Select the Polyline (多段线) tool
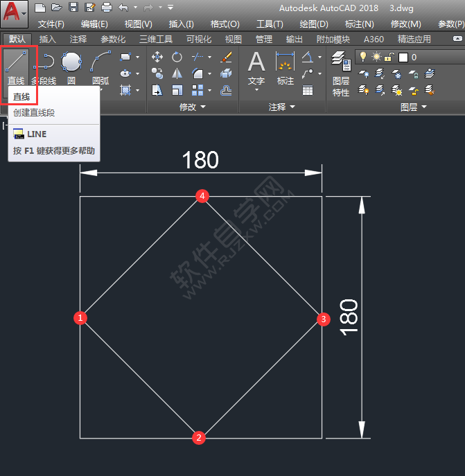 (44, 67)
